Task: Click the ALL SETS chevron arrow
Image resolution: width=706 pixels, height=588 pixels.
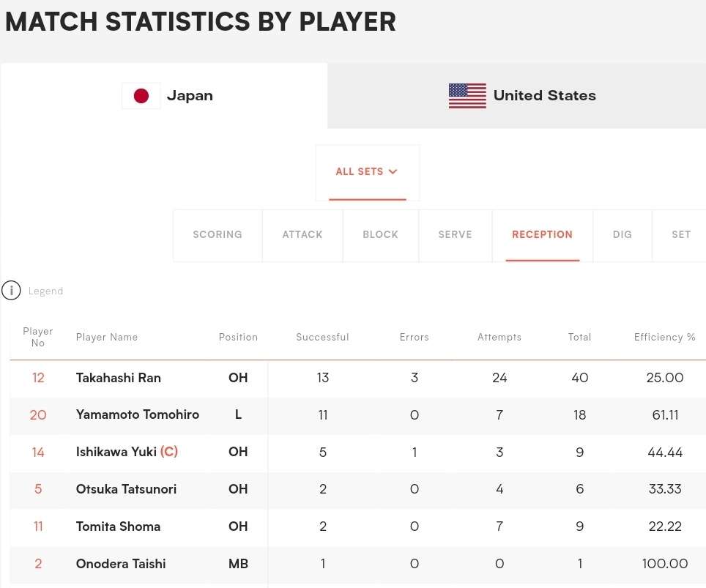Action: [393, 171]
